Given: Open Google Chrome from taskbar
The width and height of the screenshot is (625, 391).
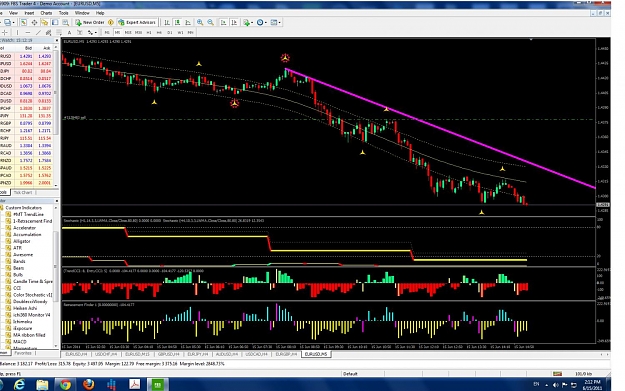Looking at the screenshot, I should (65, 385).
